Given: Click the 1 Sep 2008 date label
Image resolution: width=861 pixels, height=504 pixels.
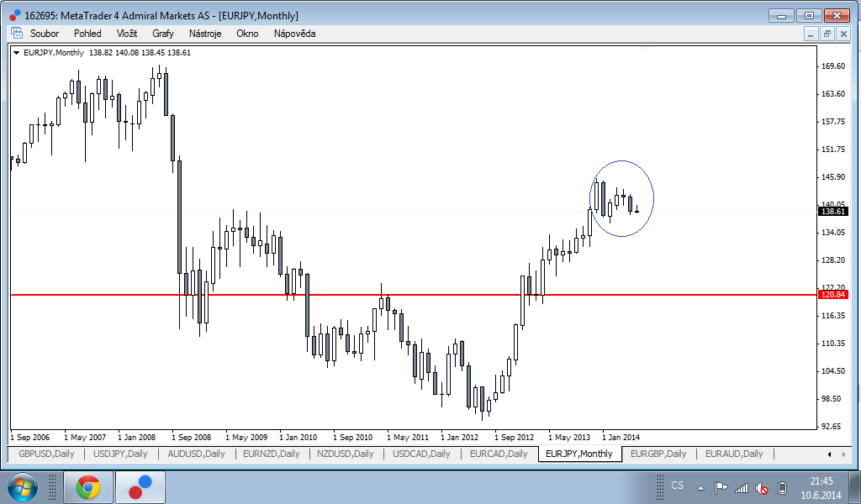Looking at the screenshot, I should point(192,437).
